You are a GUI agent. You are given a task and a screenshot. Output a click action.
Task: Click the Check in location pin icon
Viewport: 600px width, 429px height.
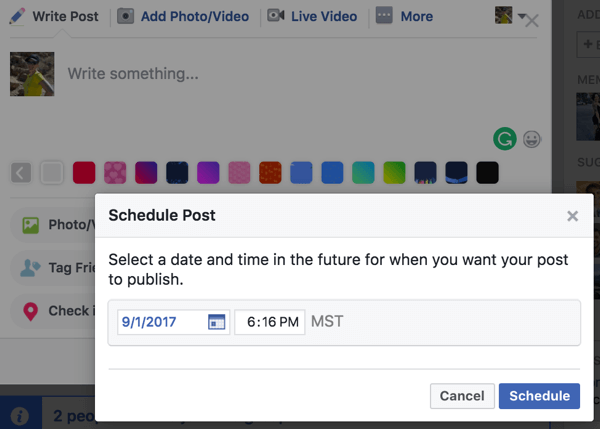(x=31, y=312)
